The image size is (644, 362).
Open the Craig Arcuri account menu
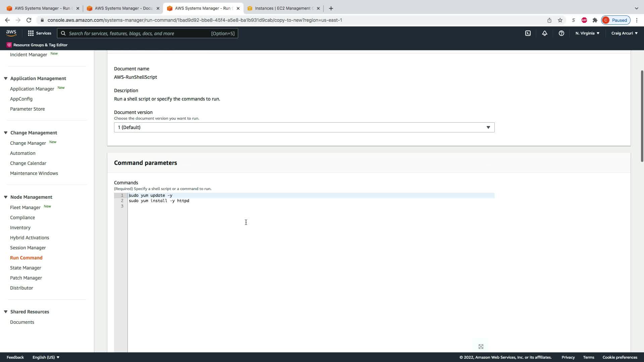pos(624,33)
